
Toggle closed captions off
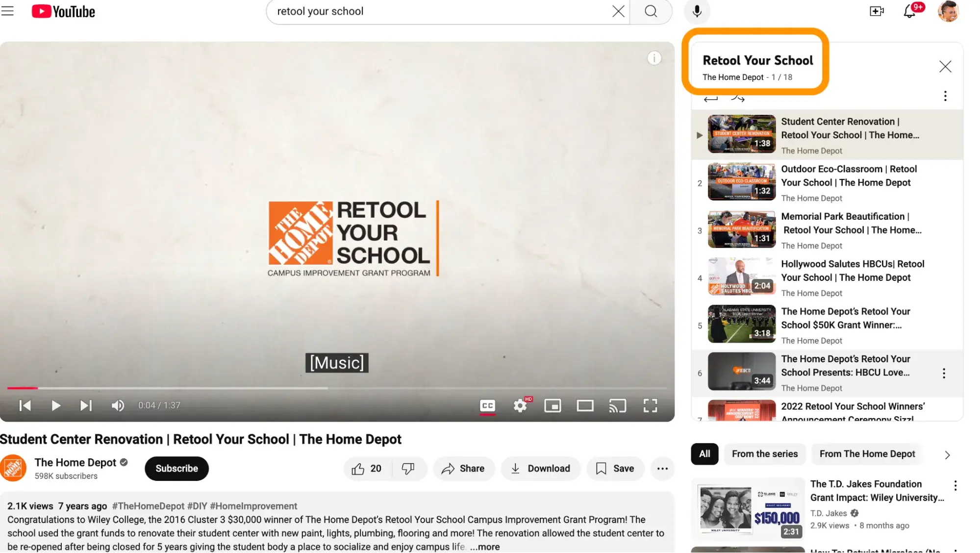pos(487,406)
